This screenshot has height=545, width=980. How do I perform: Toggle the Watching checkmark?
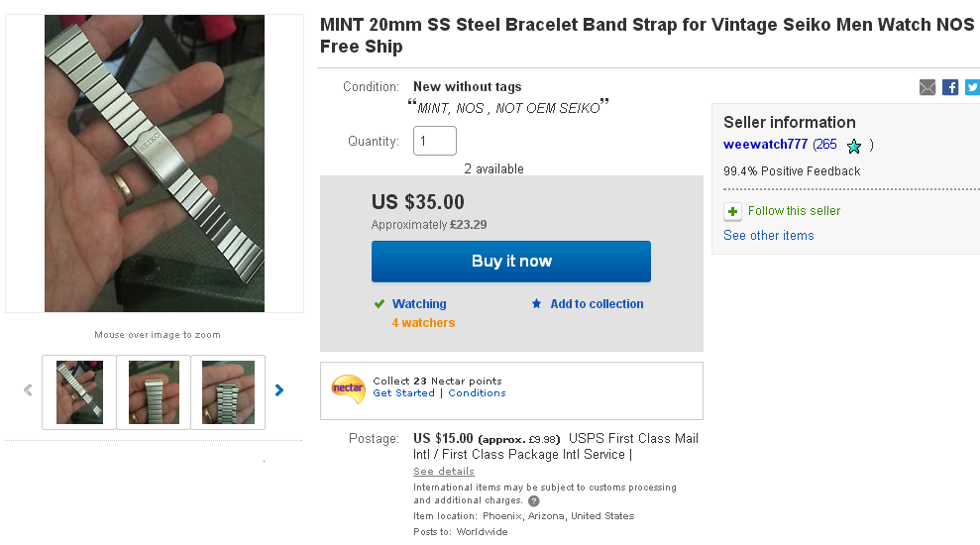(x=380, y=304)
